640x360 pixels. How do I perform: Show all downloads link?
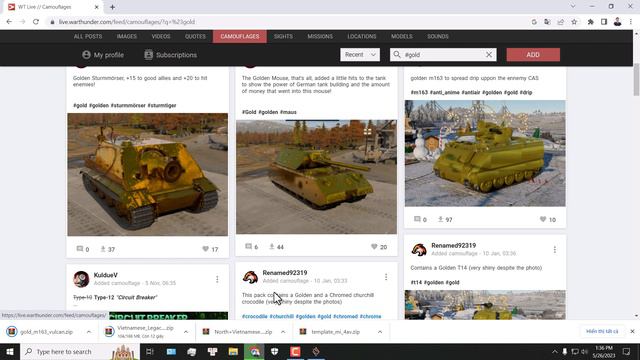602,331
